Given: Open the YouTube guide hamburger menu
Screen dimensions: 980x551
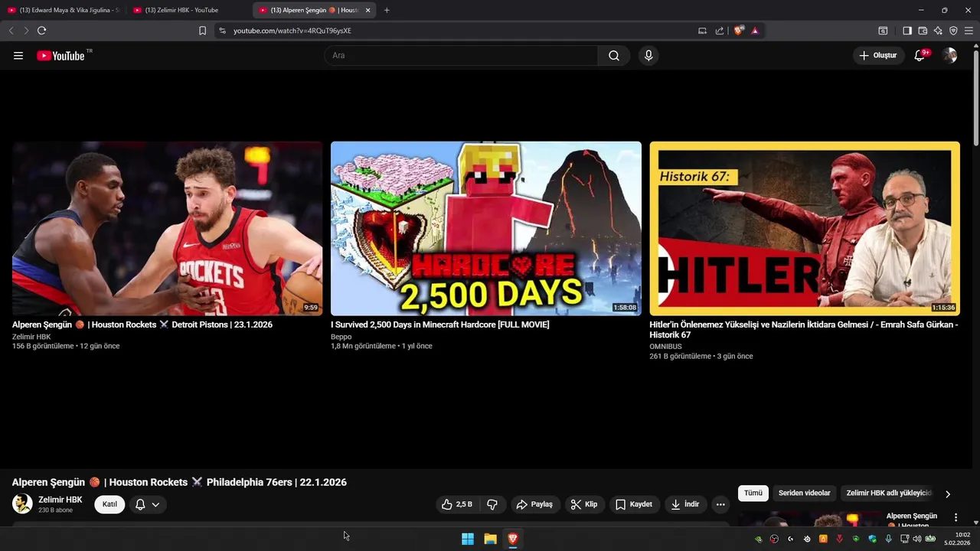Looking at the screenshot, I should tap(18, 56).
